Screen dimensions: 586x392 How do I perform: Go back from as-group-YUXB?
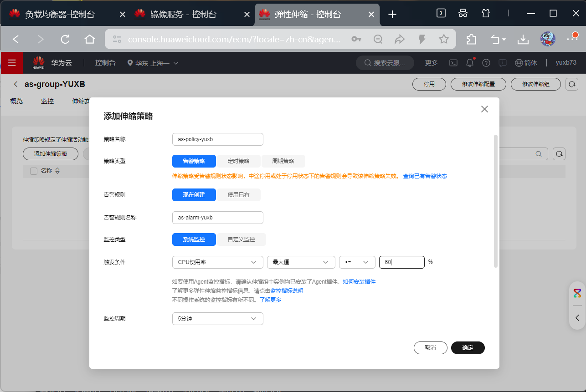16,84
